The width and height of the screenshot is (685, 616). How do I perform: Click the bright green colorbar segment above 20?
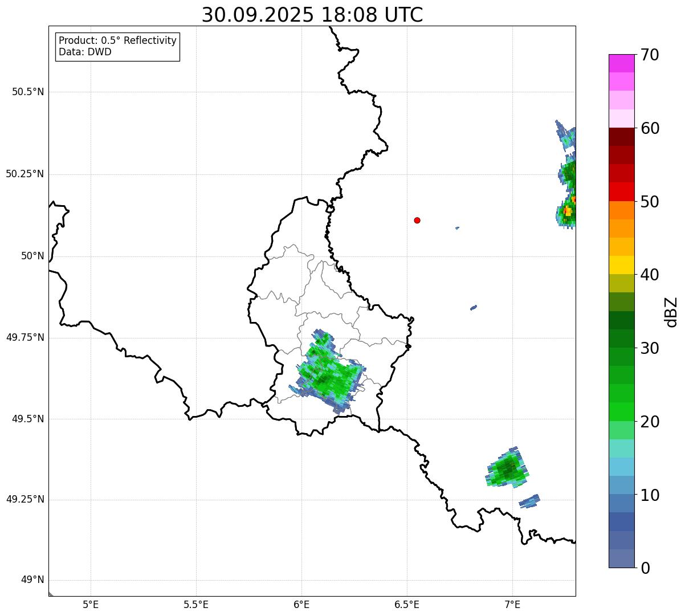(x=621, y=412)
